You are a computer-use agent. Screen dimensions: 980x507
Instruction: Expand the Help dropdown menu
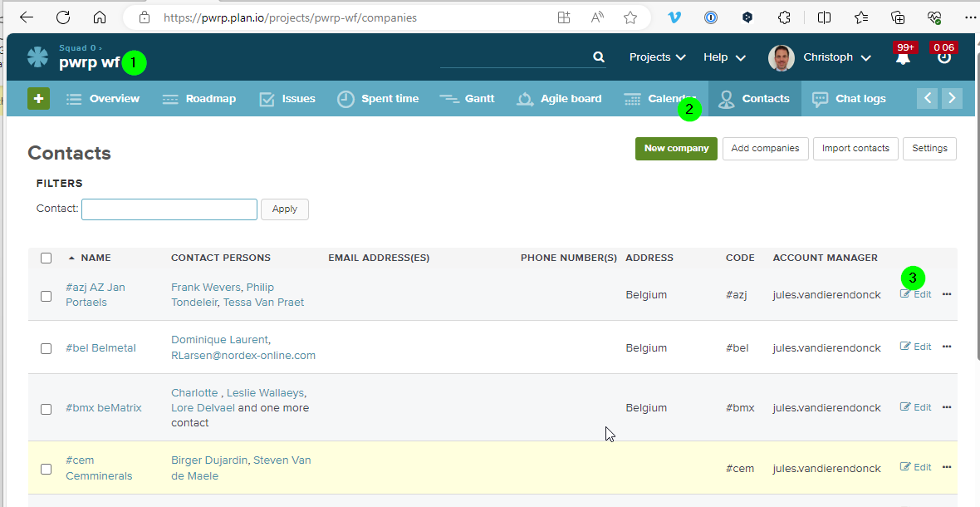tap(724, 57)
